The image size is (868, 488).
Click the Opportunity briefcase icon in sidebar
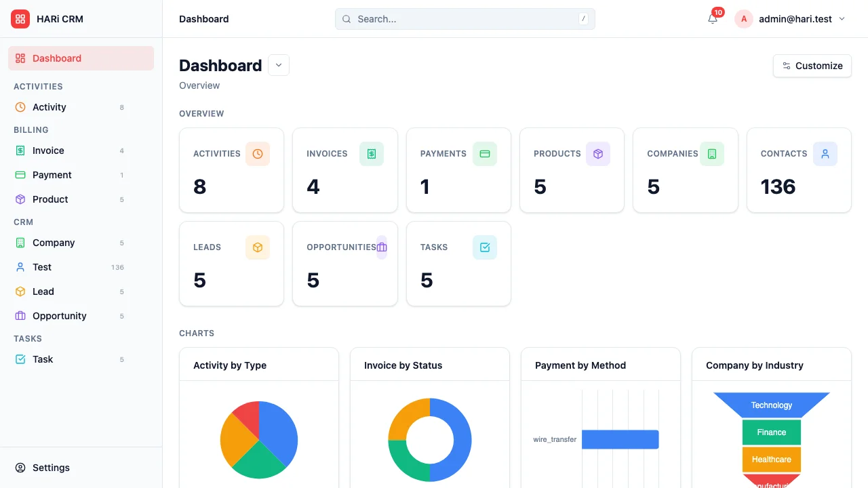point(20,316)
